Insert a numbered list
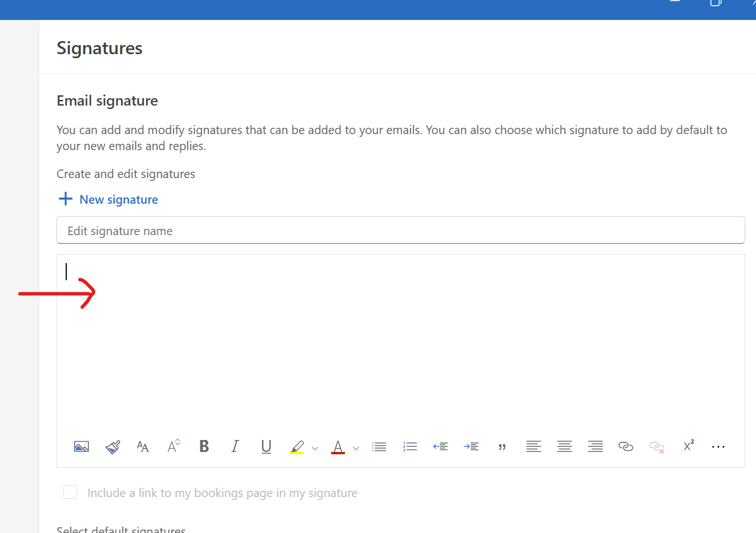Screen dimensions: 756x533 pos(410,447)
